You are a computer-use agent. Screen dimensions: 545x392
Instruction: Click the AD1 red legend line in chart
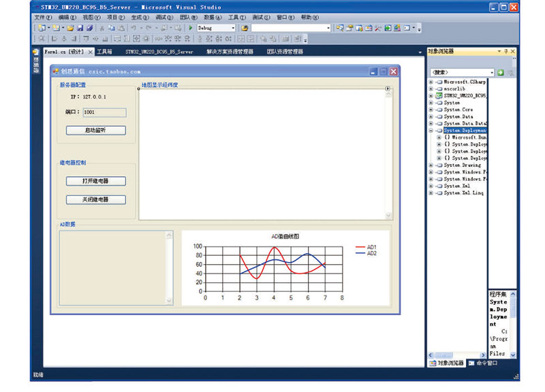pos(360,247)
